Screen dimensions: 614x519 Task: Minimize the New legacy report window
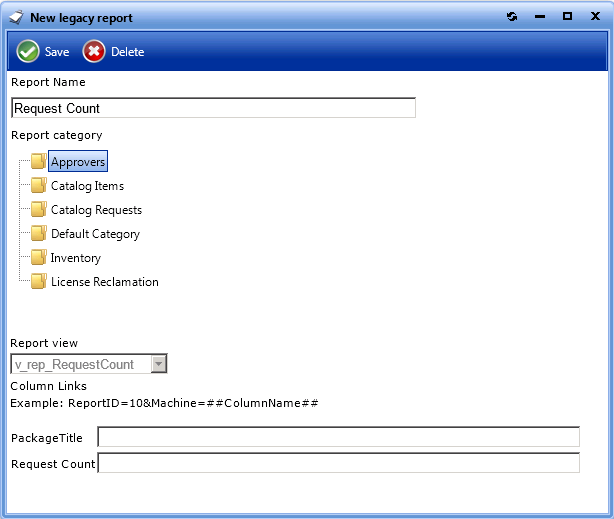[x=540, y=17]
